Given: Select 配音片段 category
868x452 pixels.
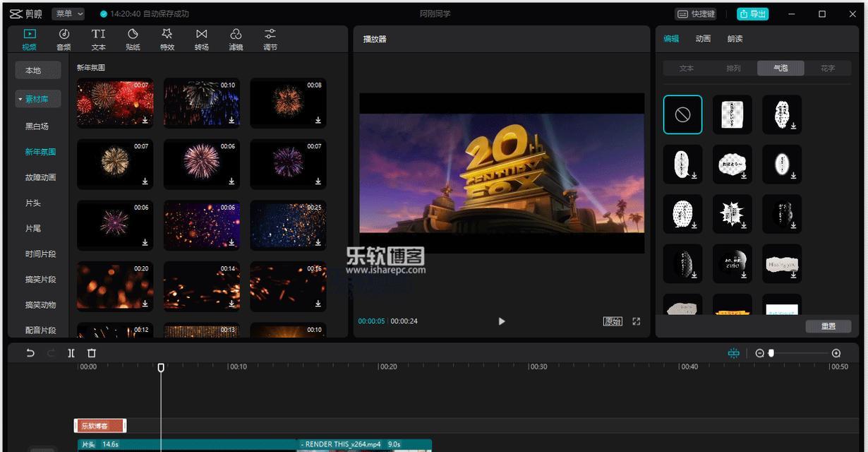Looking at the screenshot, I should pos(40,330).
